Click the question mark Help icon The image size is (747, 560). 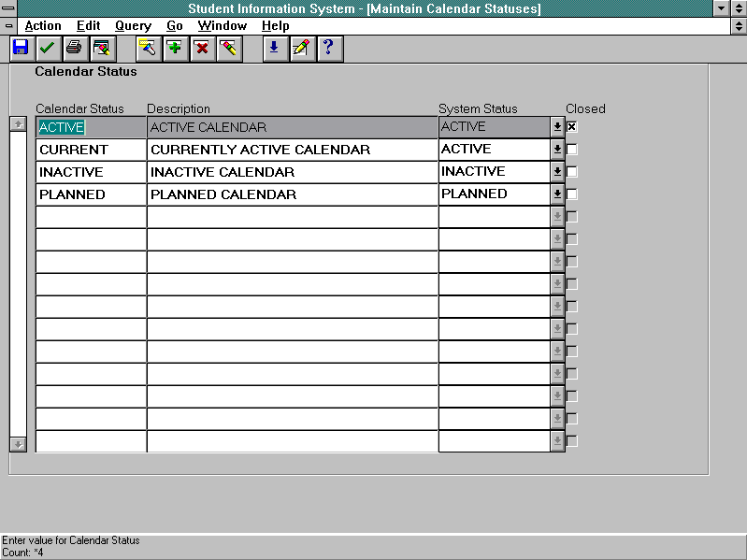328,48
